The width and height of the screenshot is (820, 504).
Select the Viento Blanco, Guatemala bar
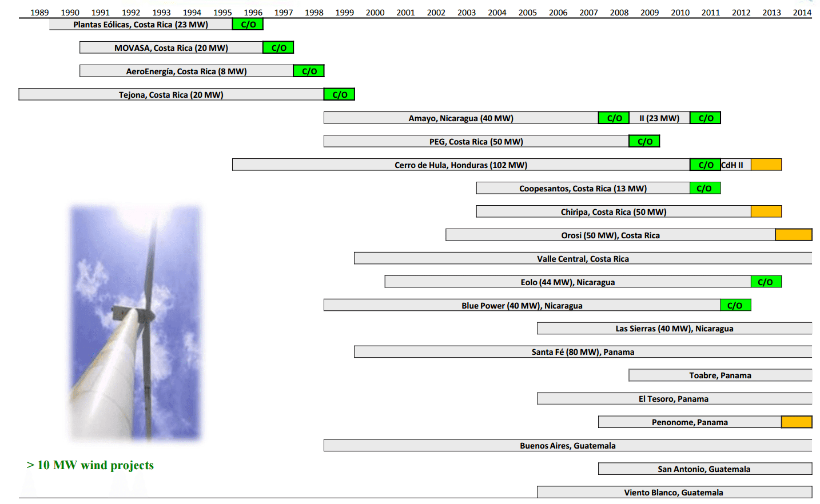click(675, 493)
